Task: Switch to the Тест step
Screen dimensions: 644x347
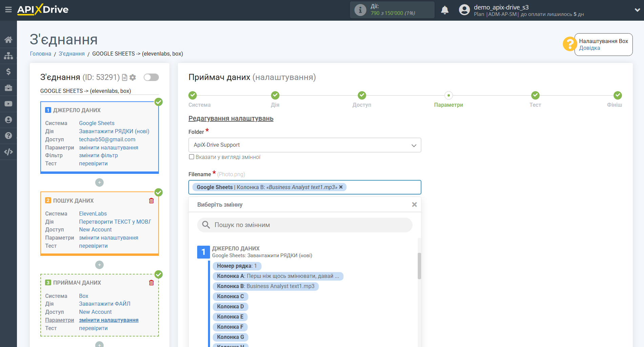Action: [535, 95]
